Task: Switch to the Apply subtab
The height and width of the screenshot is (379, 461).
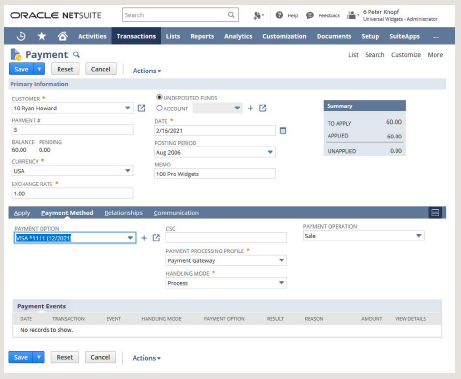Action: 22,213
